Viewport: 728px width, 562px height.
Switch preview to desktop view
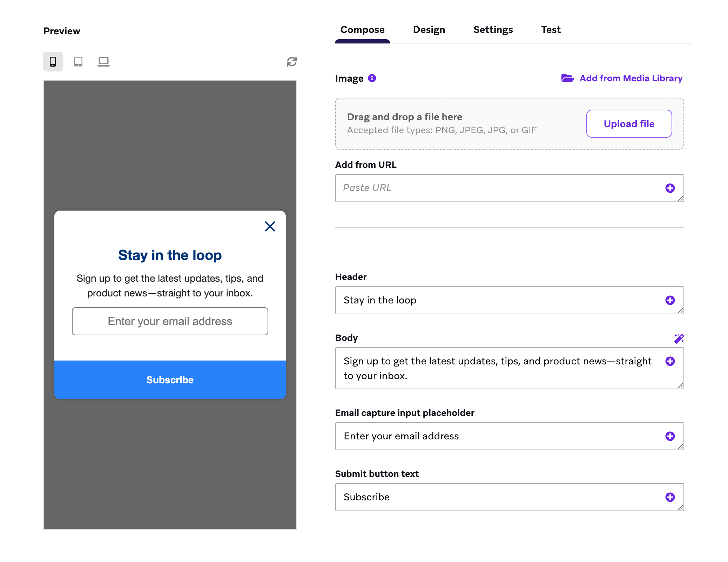[103, 61]
